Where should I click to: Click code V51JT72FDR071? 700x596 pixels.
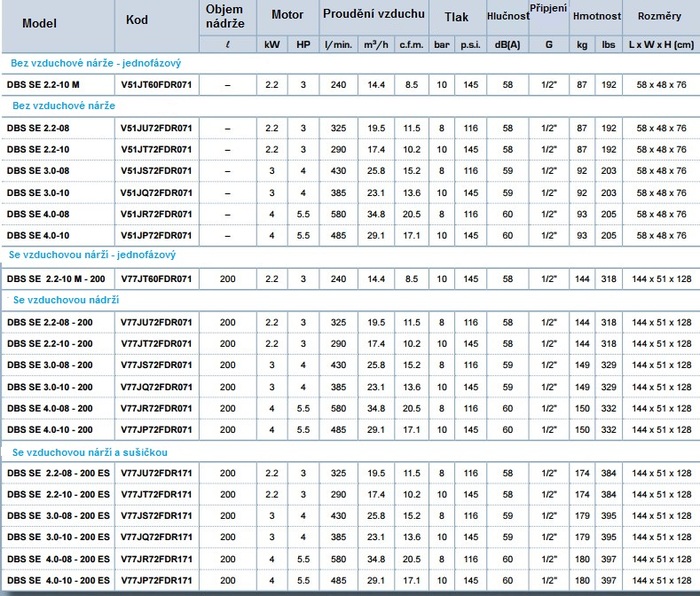click(x=156, y=150)
